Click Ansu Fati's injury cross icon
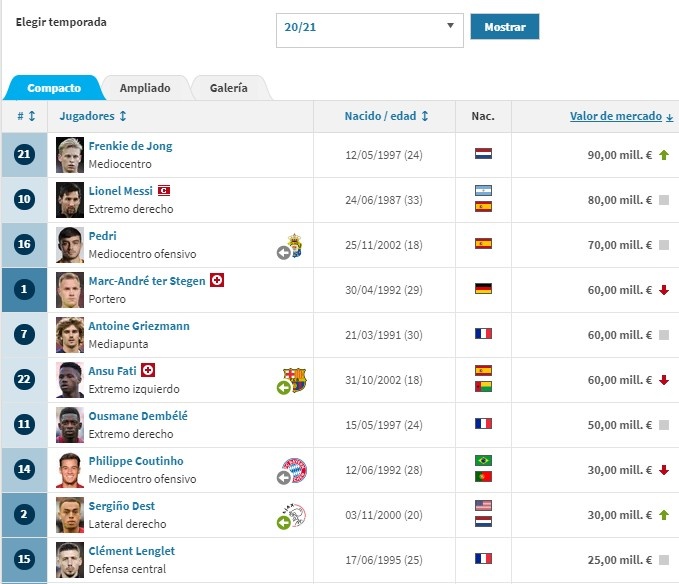679x584 pixels. pyautogui.click(x=148, y=370)
